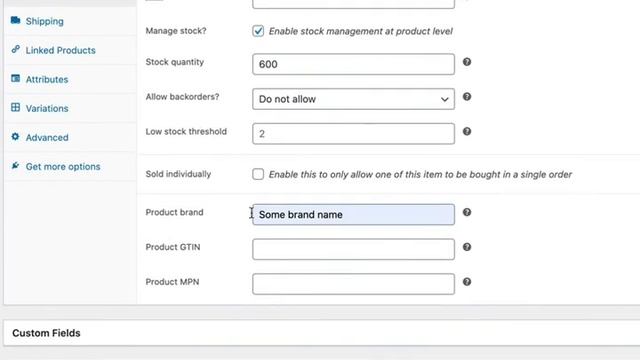
Task: Click the 'Stock quantity' label
Action: pos(175,62)
